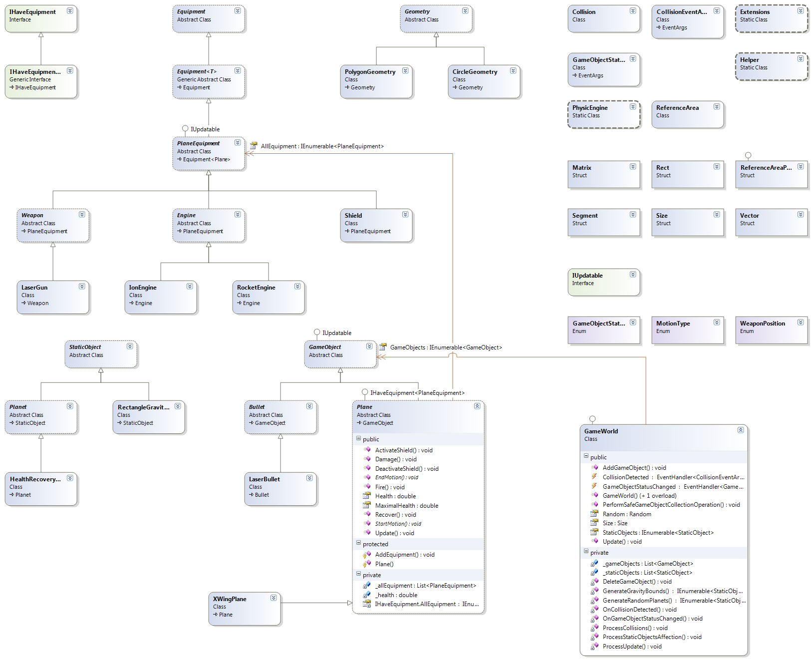
Task: Click the _gameObjects field icon
Action: tap(594, 563)
